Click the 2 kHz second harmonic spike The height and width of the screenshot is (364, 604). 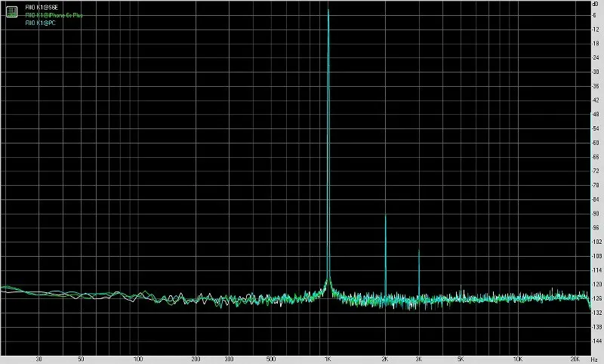[x=385, y=254]
